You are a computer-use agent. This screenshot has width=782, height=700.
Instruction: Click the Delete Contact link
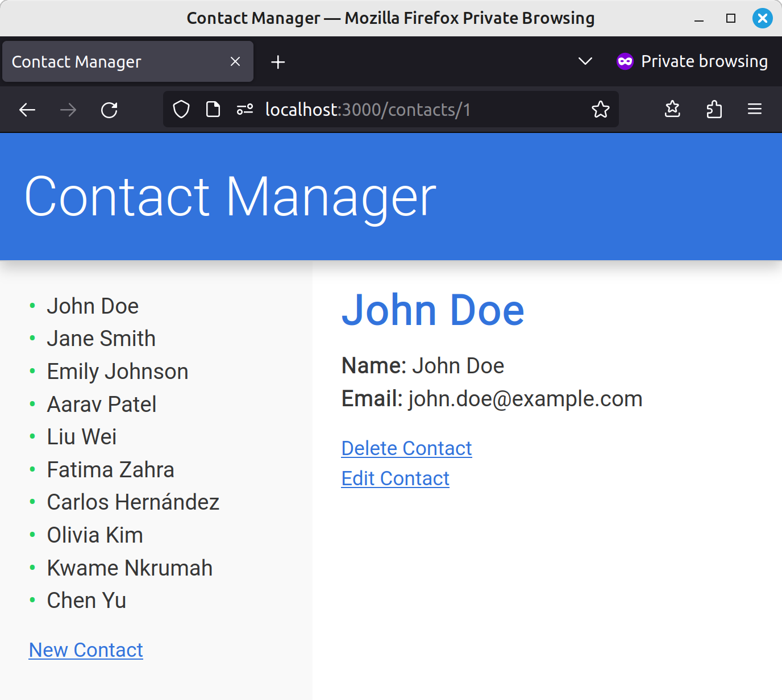[407, 448]
